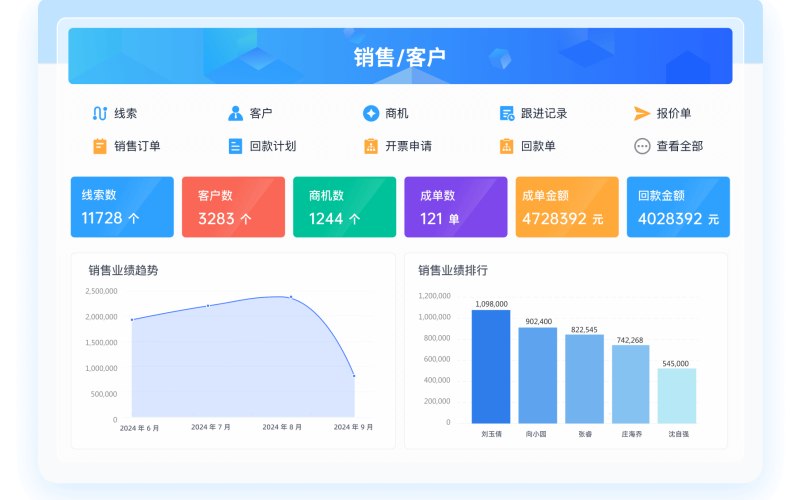This screenshot has width=800, height=500.
Task: Click the 2024 年 7 月 data point
Action: pyautogui.click(x=208, y=306)
